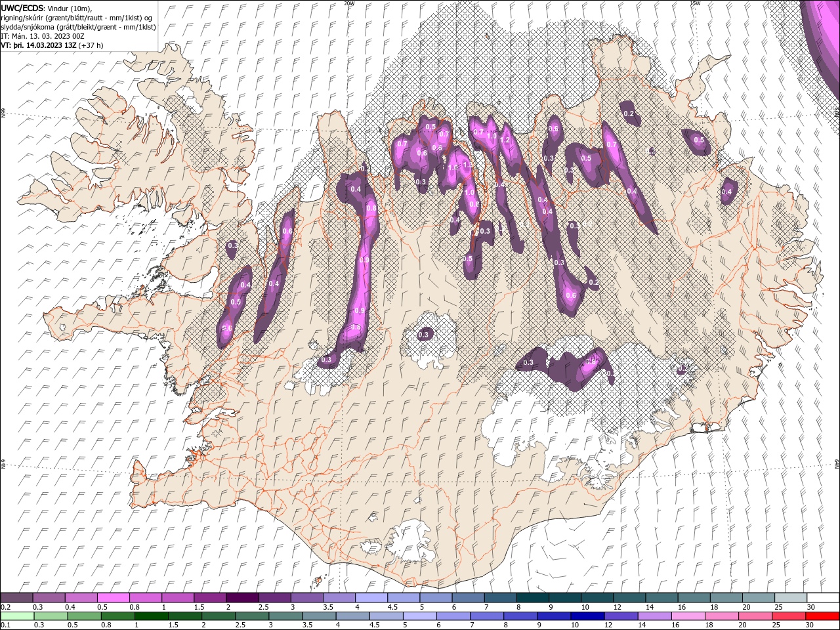Screen dimensions: 840x630
Task: Pick the 2–2.5 darkest purple swatch, upper legend
Action: click(x=242, y=598)
